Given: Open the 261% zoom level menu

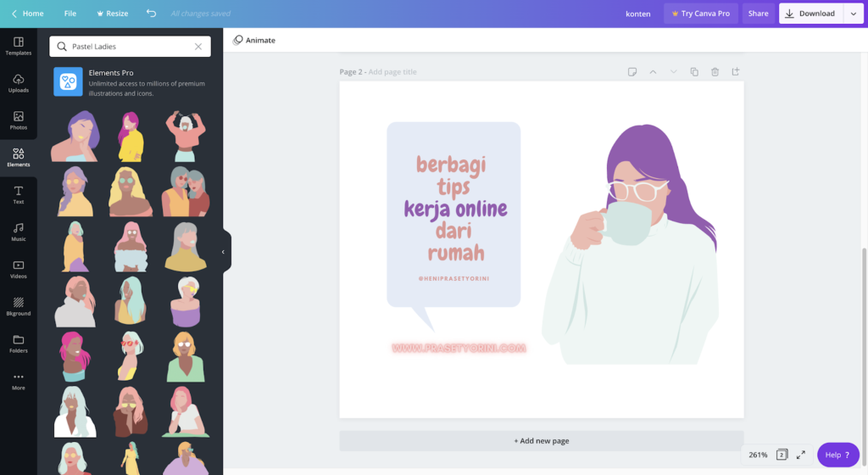Looking at the screenshot, I should (x=758, y=455).
